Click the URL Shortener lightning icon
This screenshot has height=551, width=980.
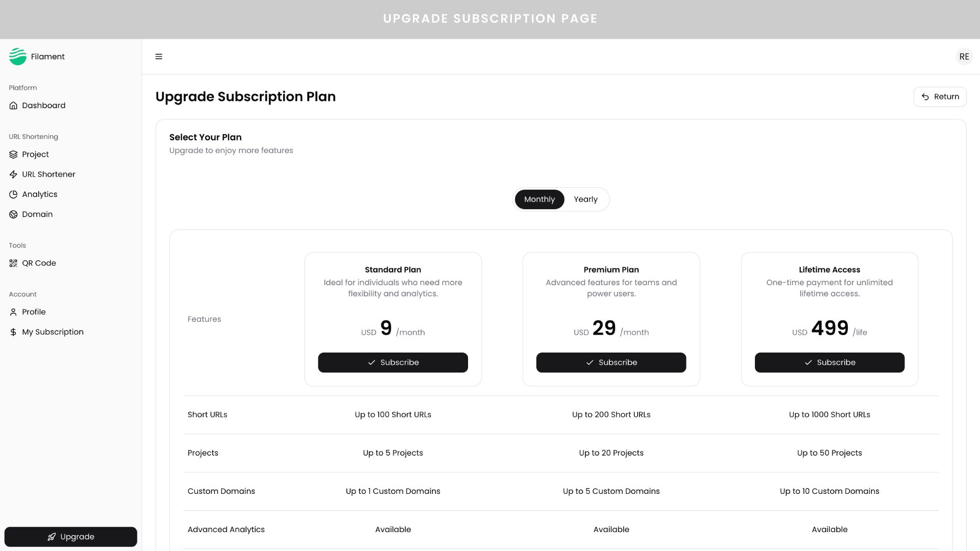tap(13, 174)
